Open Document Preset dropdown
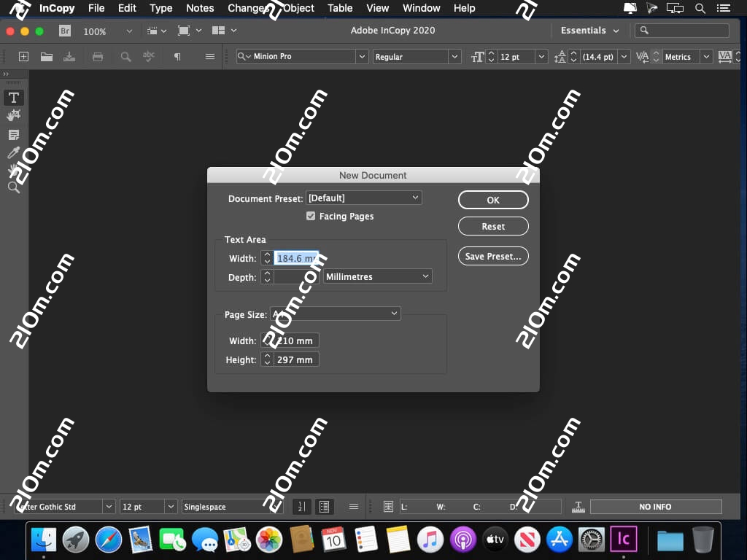The width and height of the screenshot is (747, 560). [x=364, y=198]
